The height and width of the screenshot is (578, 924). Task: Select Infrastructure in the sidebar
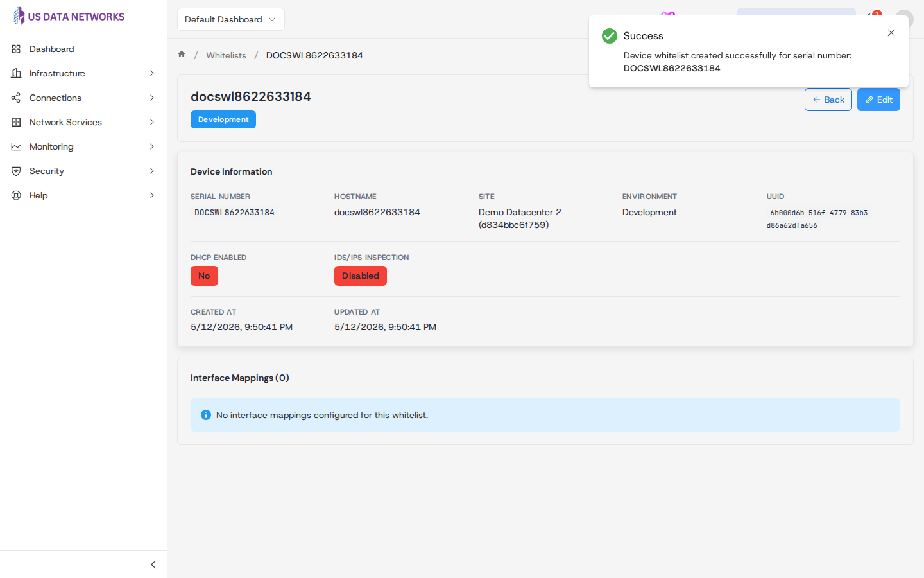click(x=83, y=73)
